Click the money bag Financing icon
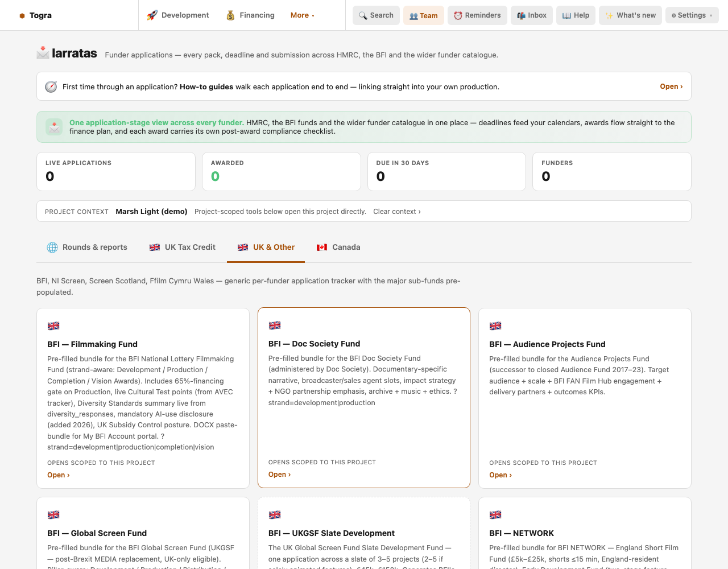This screenshot has width=728, height=569. pos(230,15)
